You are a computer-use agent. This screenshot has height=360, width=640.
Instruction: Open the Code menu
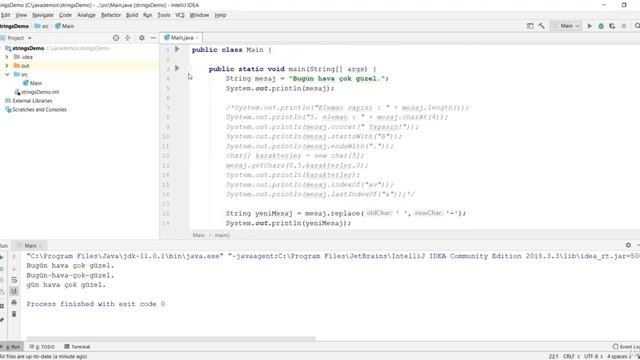pos(65,15)
